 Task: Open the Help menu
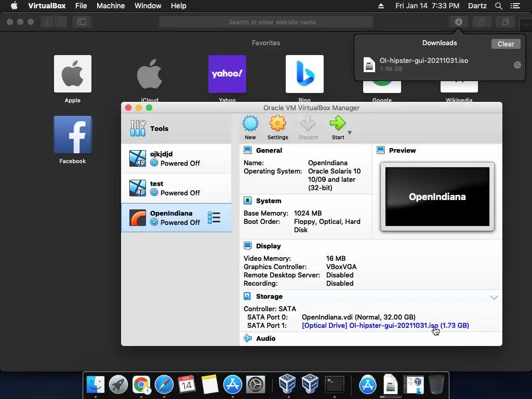pos(179,6)
